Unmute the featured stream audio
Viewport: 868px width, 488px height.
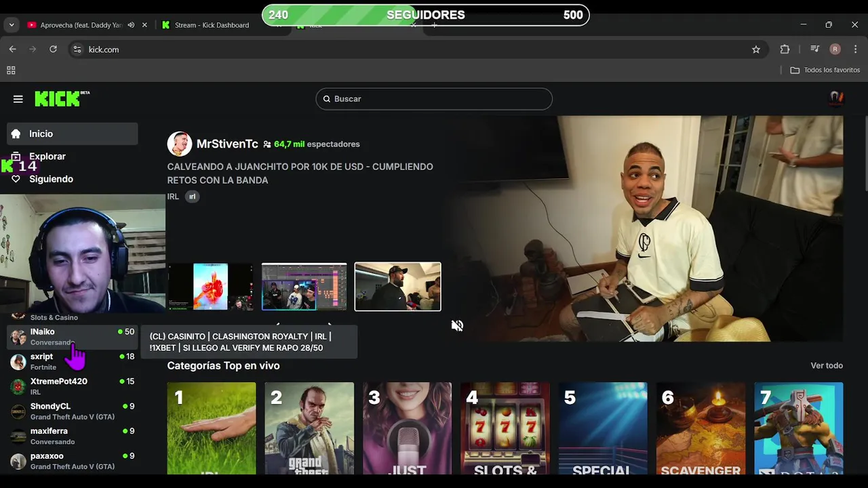point(457,326)
